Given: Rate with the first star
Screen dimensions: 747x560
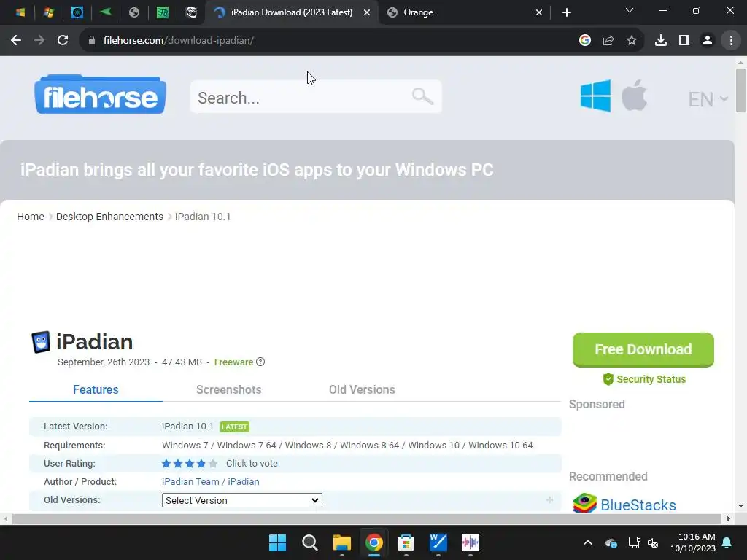Looking at the screenshot, I should pyautogui.click(x=166, y=463).
